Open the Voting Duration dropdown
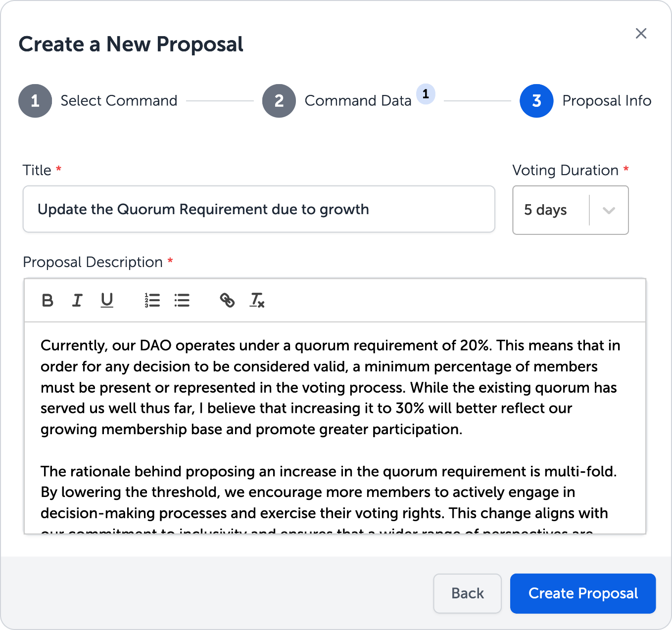This screenshot has height=630, width=672. [x=550, y=210]
